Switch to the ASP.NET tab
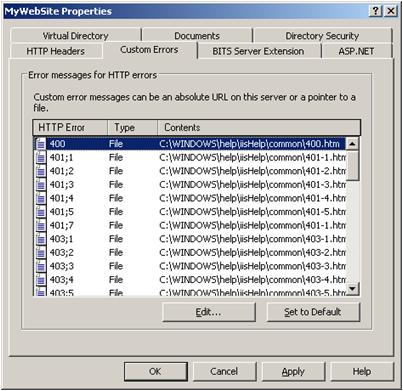Viewport: 403px width, 391px height. (356, 51)
